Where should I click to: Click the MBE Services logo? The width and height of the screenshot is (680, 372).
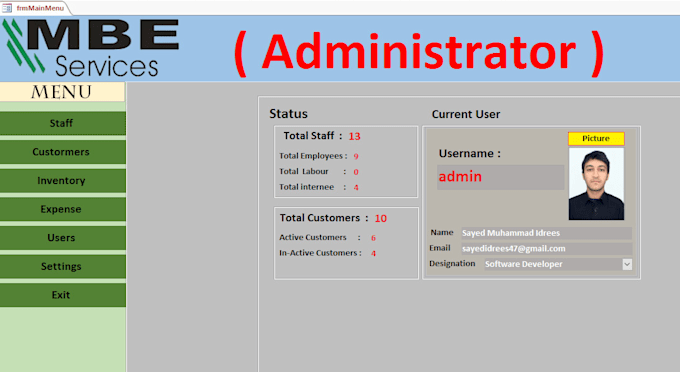pyautogui.click(x=91, y=48)
